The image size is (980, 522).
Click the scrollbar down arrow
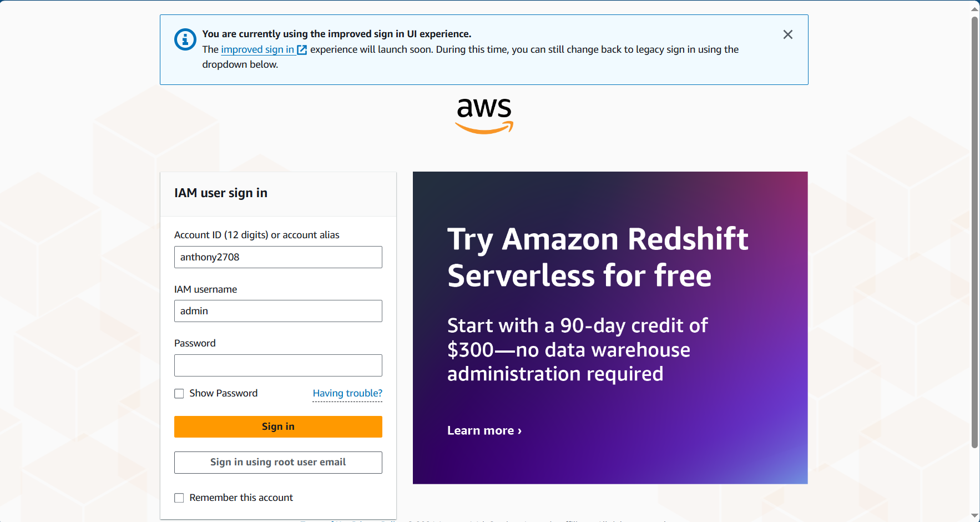tap(974, 516)
